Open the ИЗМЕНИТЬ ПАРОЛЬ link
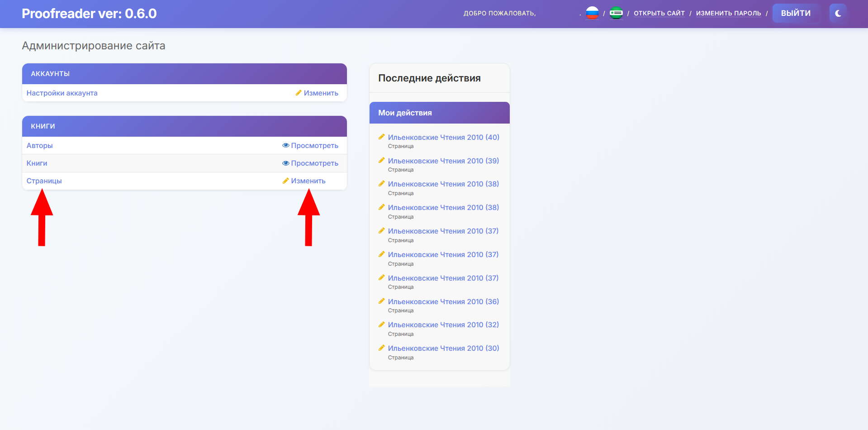 coord(728,14)
